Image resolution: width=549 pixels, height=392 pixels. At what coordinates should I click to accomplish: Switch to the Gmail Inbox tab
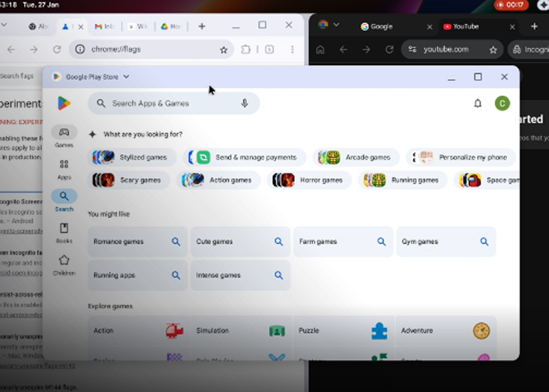click(104, 26)
